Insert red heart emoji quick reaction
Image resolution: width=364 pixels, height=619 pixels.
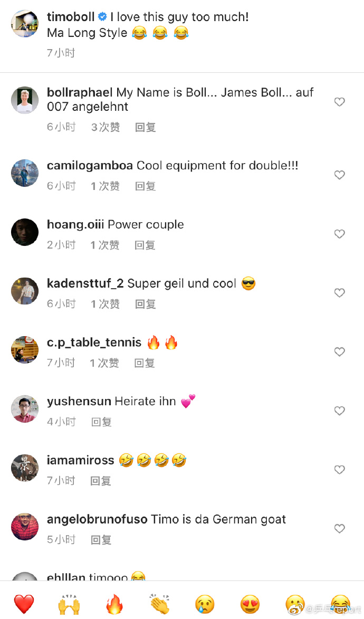tap(24, 604)
